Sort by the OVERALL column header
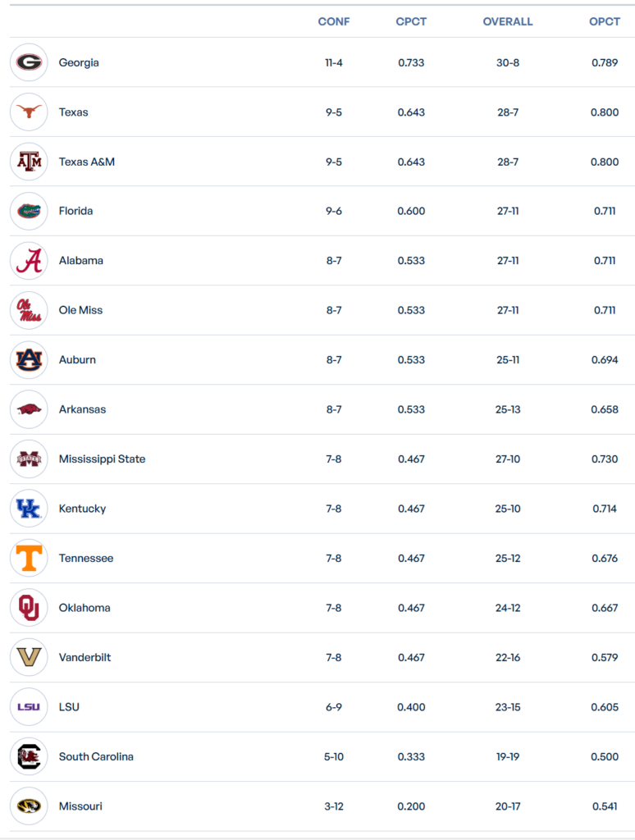 point(508,21)
